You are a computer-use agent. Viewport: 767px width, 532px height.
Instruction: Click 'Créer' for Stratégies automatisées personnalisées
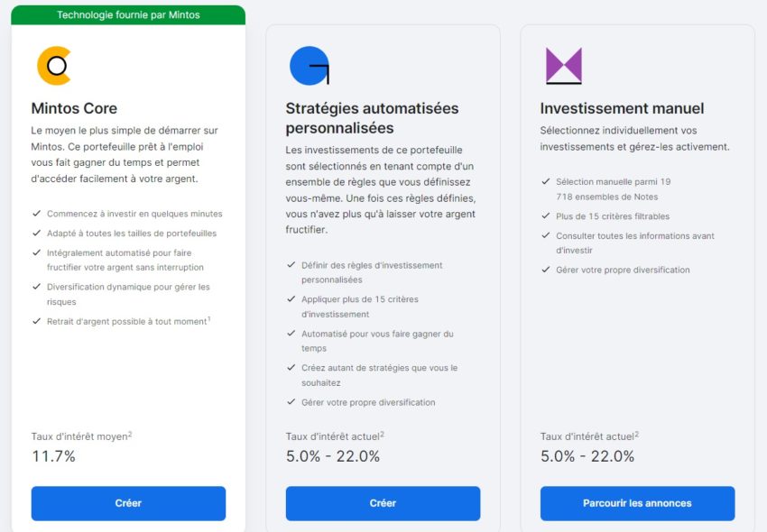point(383,503)
